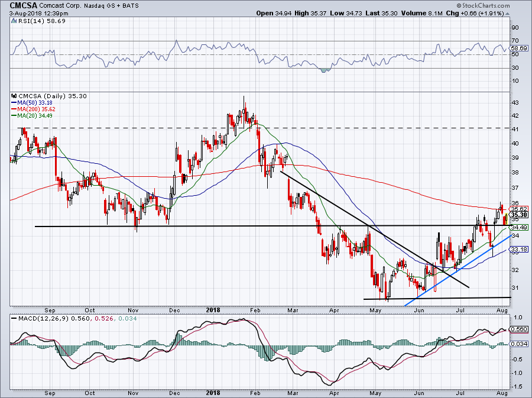
Task: Click the 43 price axis label
Action: coord(515,103)
